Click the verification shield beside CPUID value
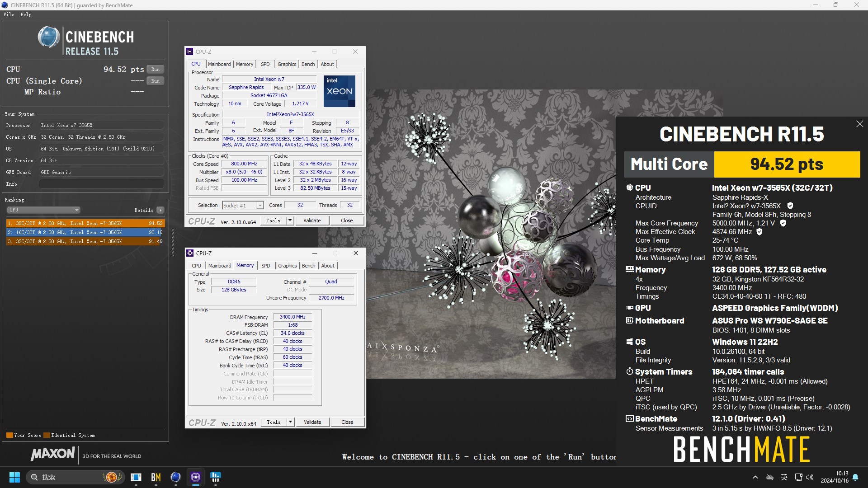Image resolution: width=868 pixels, height=488 pixels. tap(790, 206)
